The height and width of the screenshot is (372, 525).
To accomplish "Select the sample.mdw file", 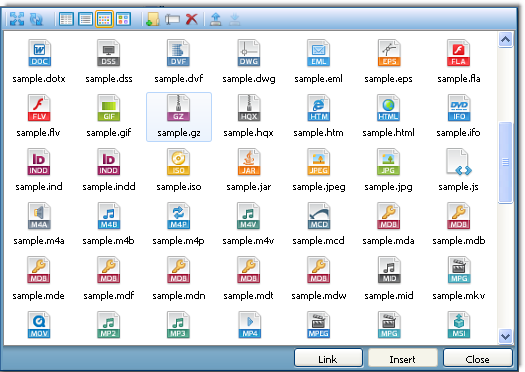I will point(318,279).
